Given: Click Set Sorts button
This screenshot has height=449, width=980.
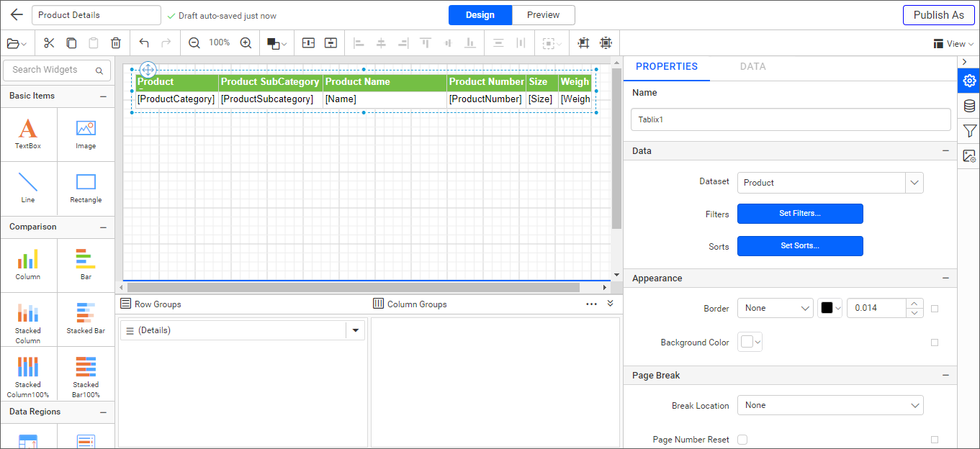Looking at the screenshot, I should click(x=800, y=246).
